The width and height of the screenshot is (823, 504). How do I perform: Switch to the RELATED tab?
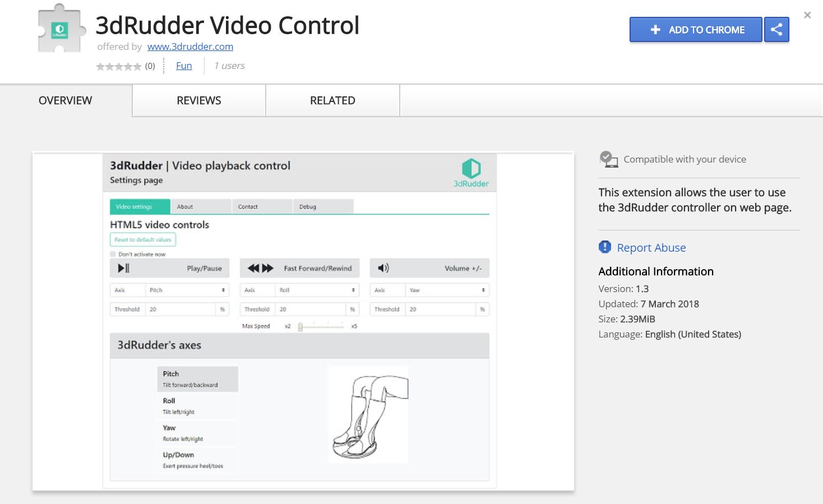click(x=332, y=100)
